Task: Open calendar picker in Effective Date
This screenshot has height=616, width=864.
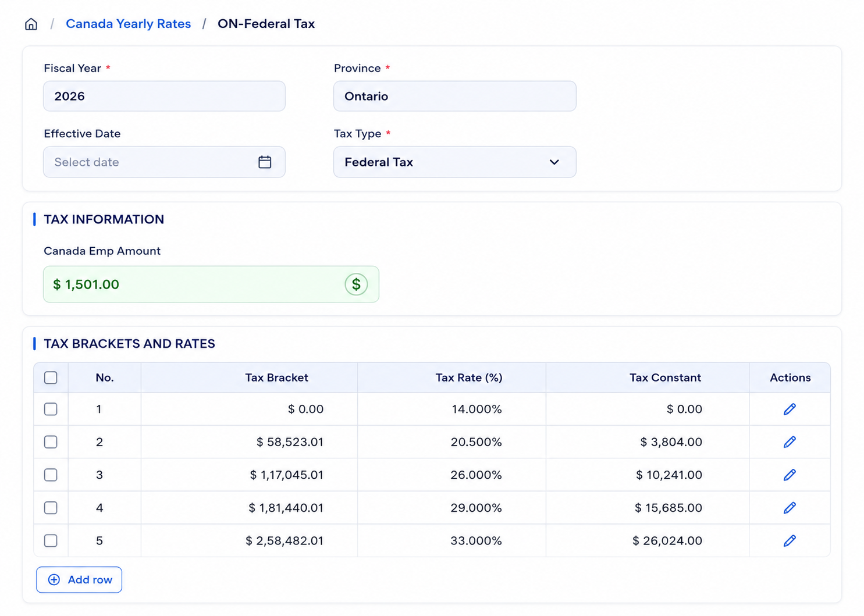Action: coord(265,162)
